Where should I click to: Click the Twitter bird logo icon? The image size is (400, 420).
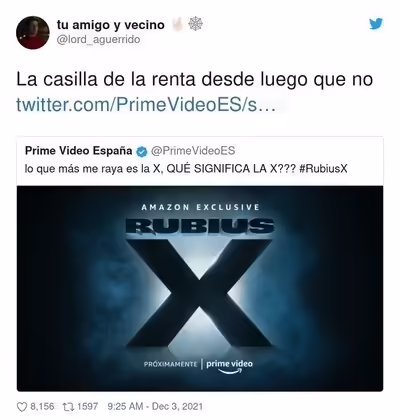(x=376, y=24)
